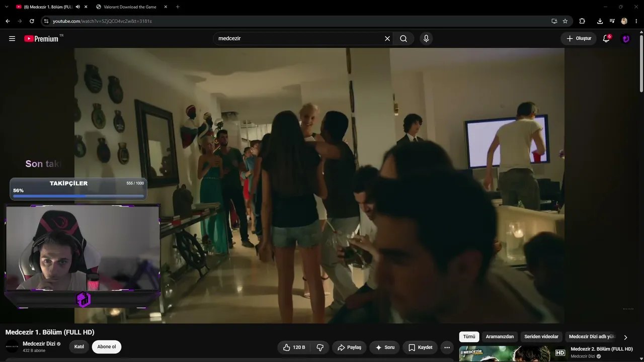Open YouTube account avatar menu
The width and height of the screenshot is (644, 362).
coord(626,39)
